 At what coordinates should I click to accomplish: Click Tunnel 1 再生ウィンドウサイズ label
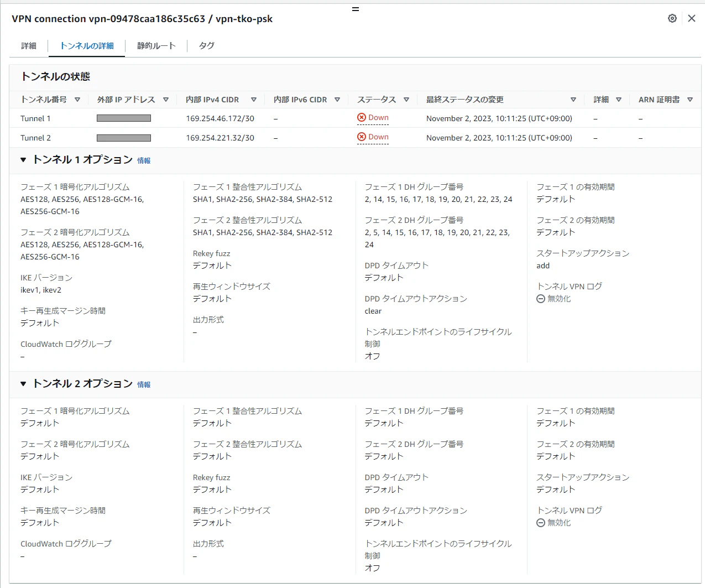click(232, 287)
